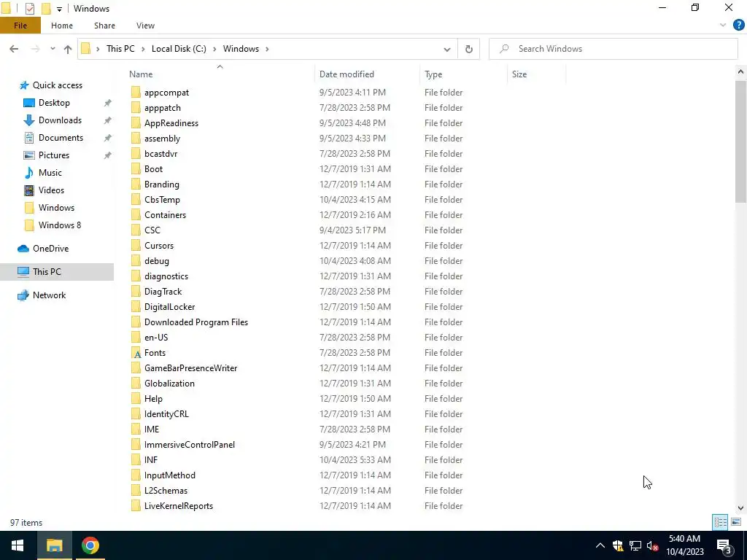The height and width of the screenshot is (560, 747).
Task: Click the Properties quick access toolbar icon
Action: [x=29, y=8]
